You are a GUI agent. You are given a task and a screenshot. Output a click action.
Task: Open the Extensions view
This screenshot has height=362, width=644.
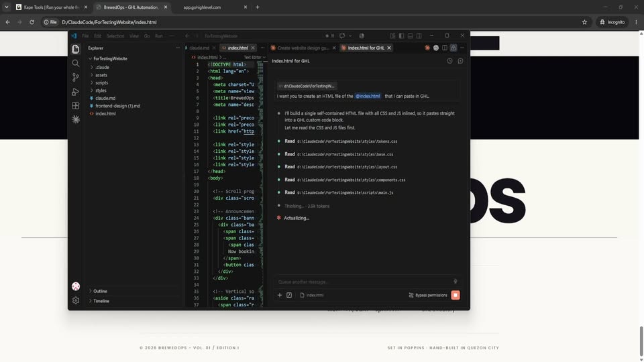tap(76, 105)
